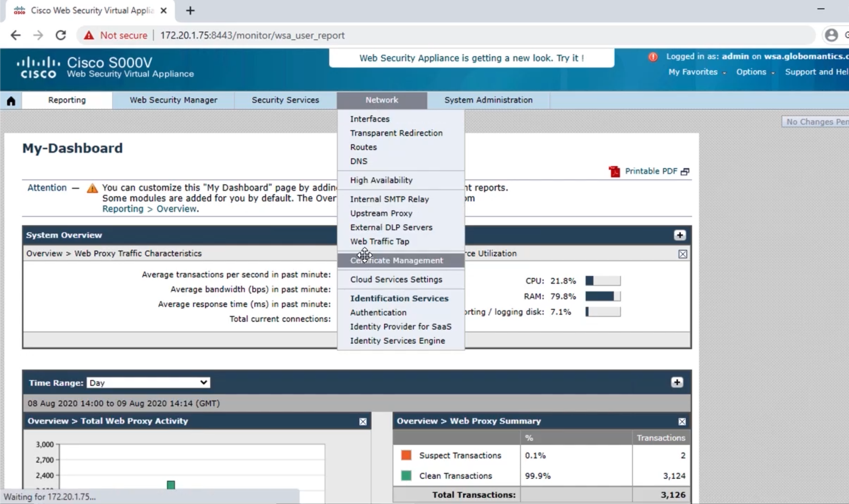The width and height of the screenshot is (849, 504).
Task: Click the browser address bar URL
Action: [x=253, y=35]
